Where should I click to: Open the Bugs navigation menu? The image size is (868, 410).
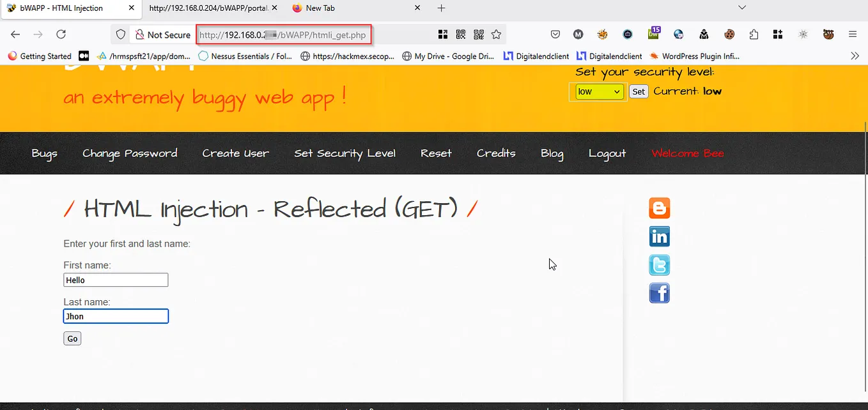(43, 153)
